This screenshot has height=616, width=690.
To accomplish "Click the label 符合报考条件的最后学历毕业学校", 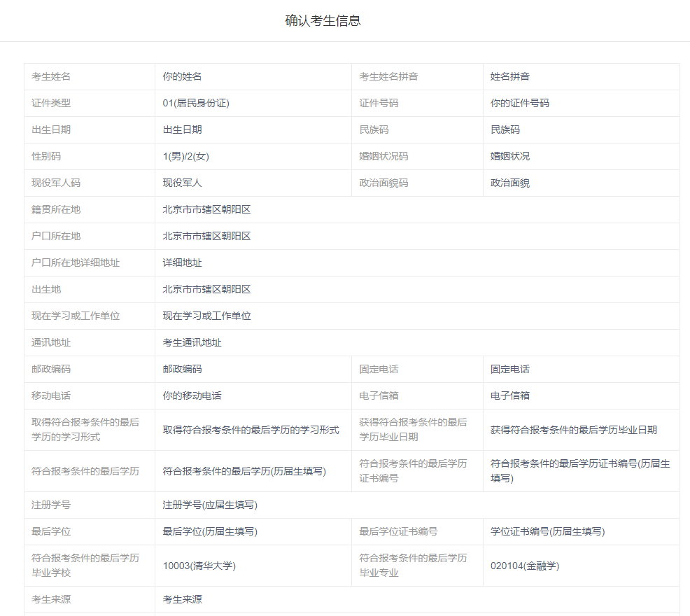I will [x=85, y=566].
